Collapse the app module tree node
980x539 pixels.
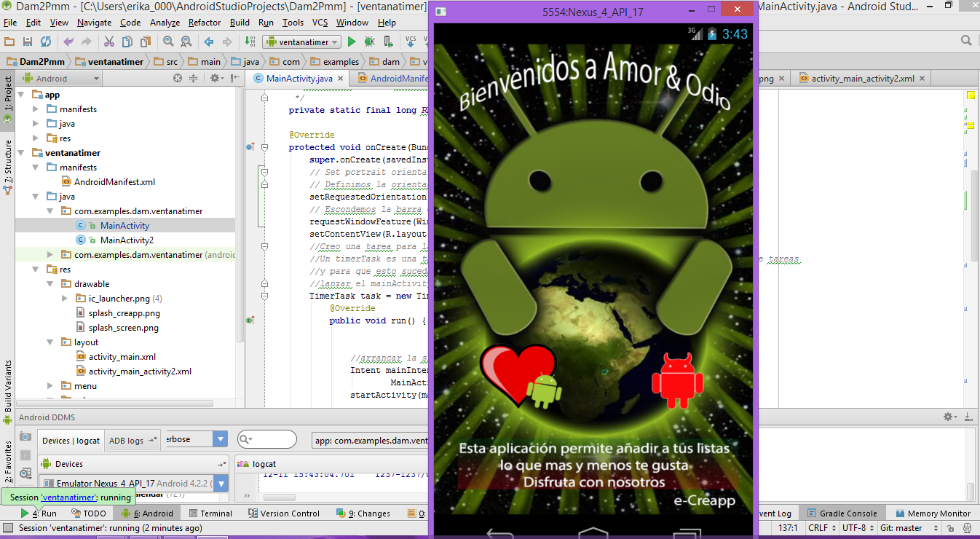pyautogui.click(x=22, y=95)
